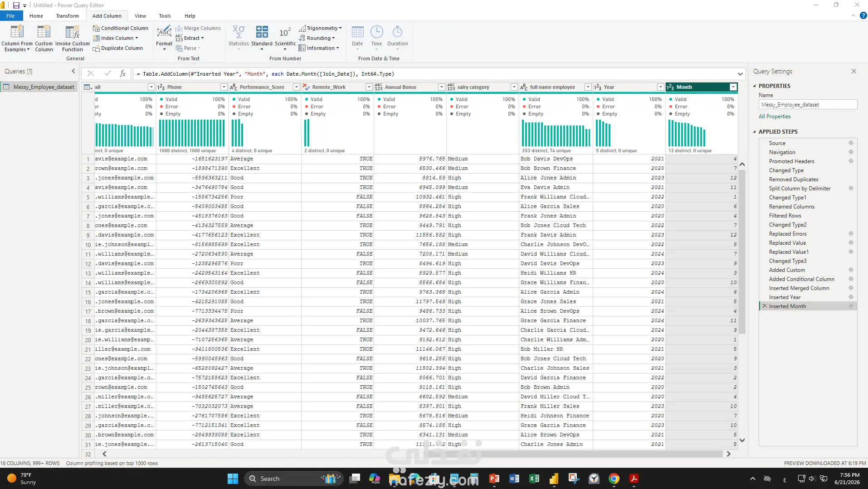Open Duration column options

coord(398,38)
